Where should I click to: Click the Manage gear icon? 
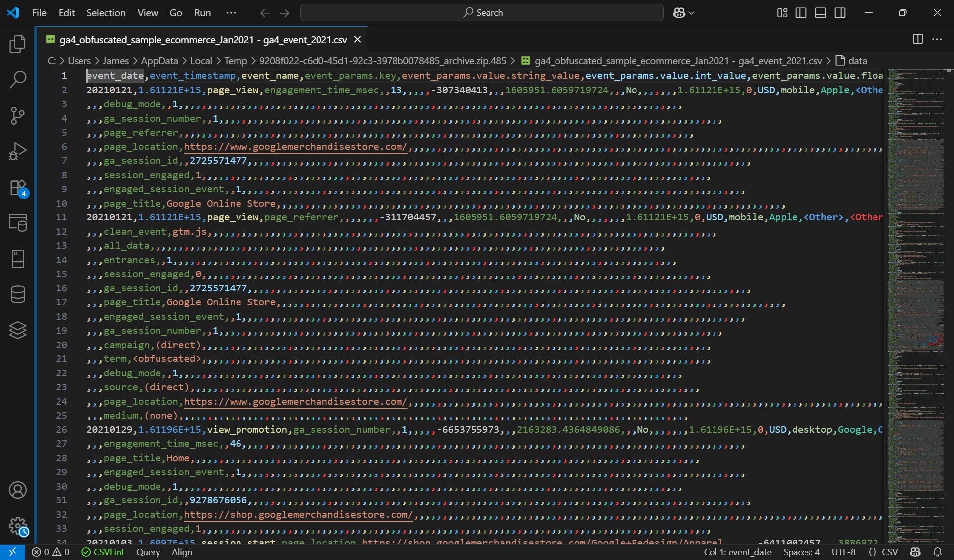18,525
